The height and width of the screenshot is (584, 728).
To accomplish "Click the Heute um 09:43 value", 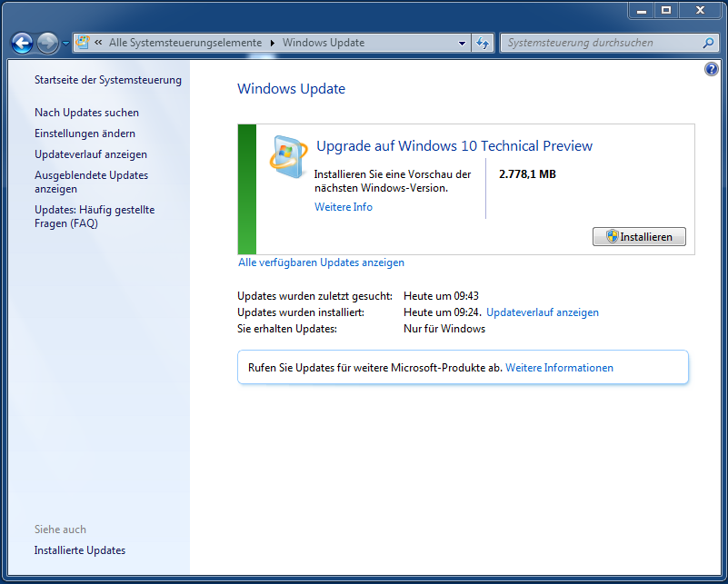I will point(441,296).
